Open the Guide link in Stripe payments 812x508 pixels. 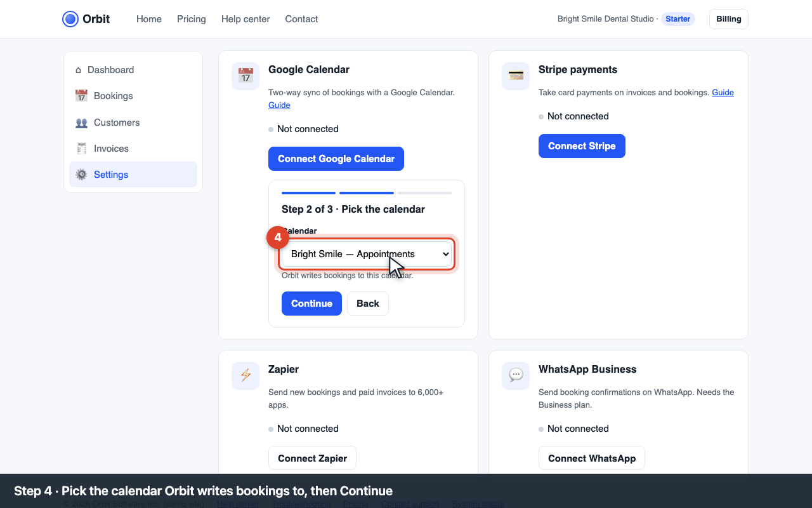pyautogui.click(x=723, y=93)
